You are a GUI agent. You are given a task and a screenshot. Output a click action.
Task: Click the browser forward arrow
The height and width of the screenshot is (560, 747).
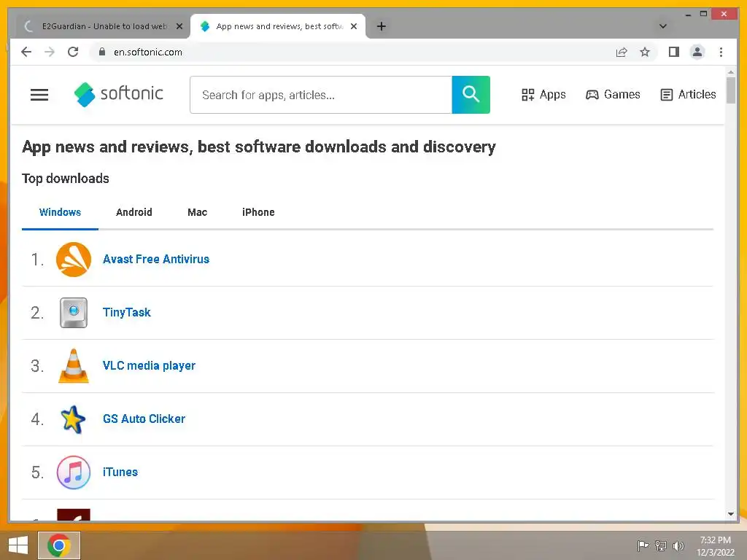pos(50,52)
